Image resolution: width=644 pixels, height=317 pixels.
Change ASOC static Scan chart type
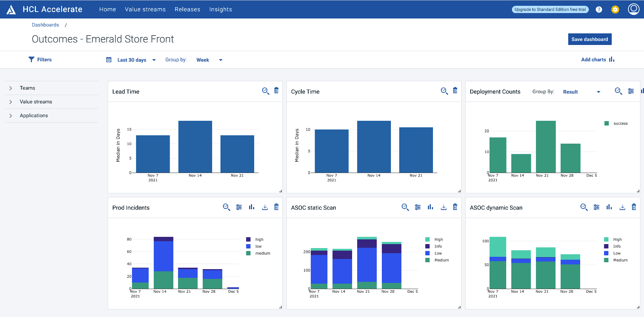(430, 207)
